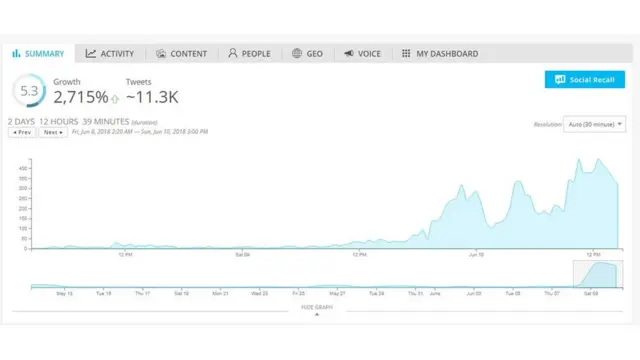The width and height of the screenshot is (640, 360).
Task: Open the Resolution Auto dropdown
Action: click(x=594, y=124)
